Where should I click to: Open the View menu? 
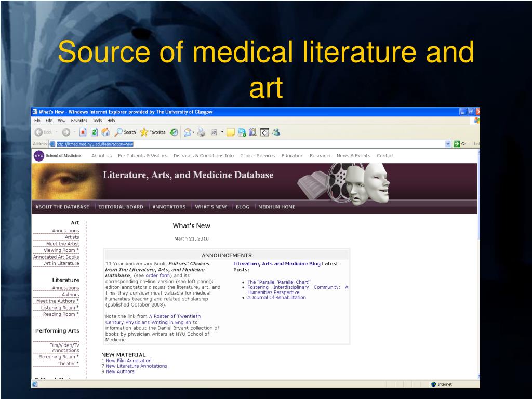click(62, 121)
